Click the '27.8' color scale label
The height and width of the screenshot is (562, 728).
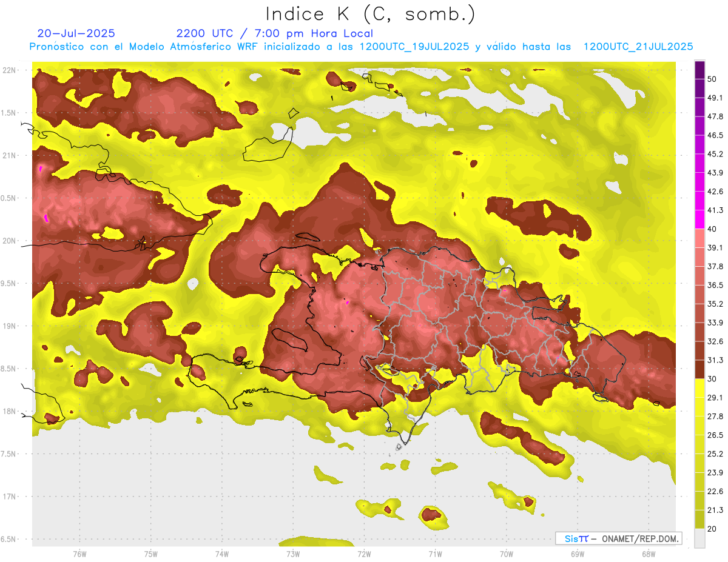click(715, 416)
